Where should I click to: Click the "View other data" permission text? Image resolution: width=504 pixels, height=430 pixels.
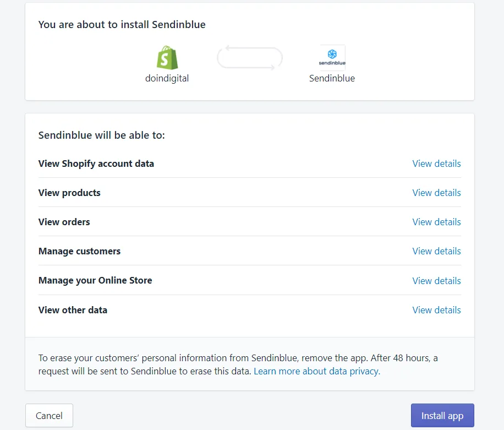(73, 310)
